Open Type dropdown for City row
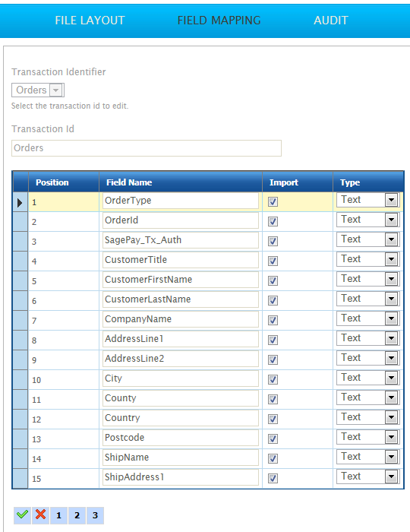 391,378
